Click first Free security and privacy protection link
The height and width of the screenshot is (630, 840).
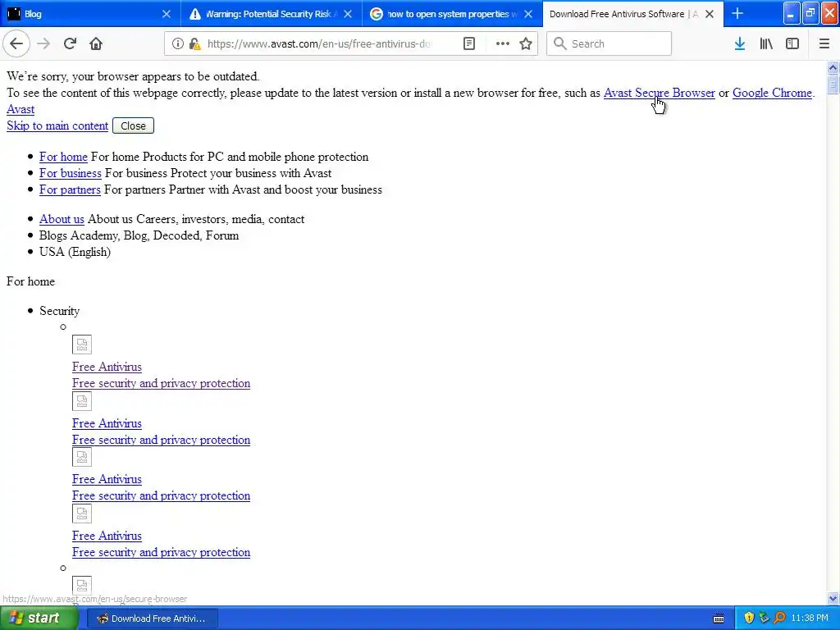click(162, 384)
